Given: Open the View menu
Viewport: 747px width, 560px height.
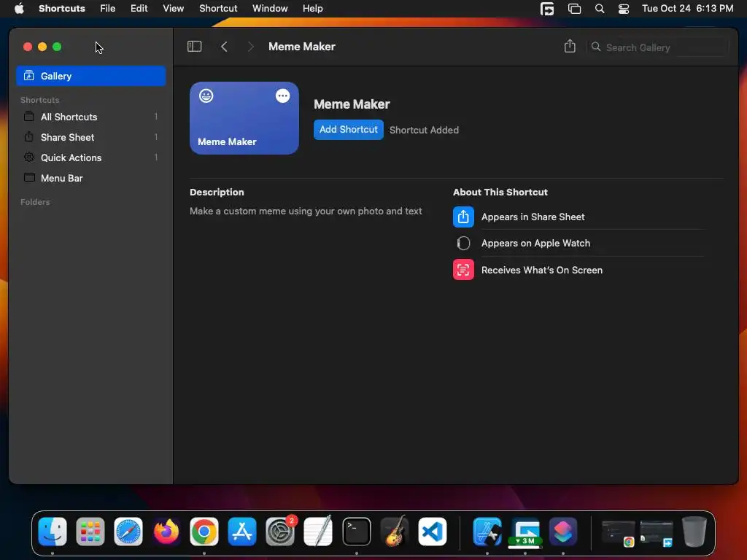Looking at the screenshot, I should [x=173, y=9].
